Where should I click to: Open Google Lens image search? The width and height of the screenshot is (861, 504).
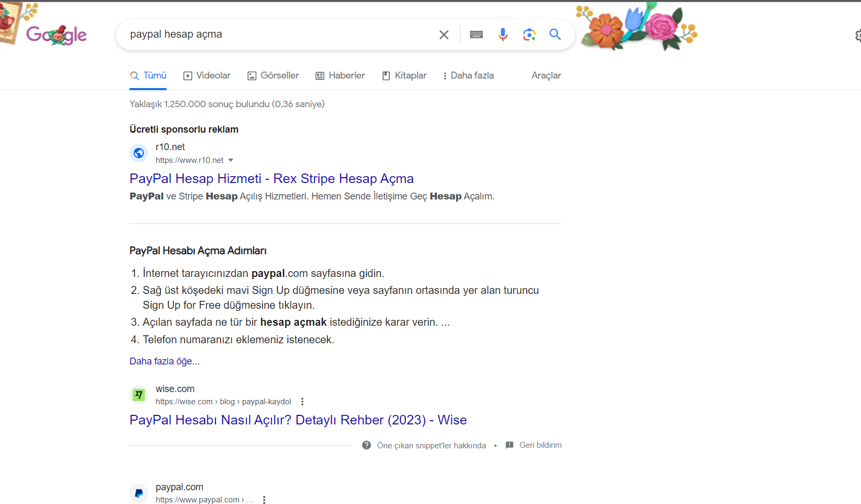point(529,34)
